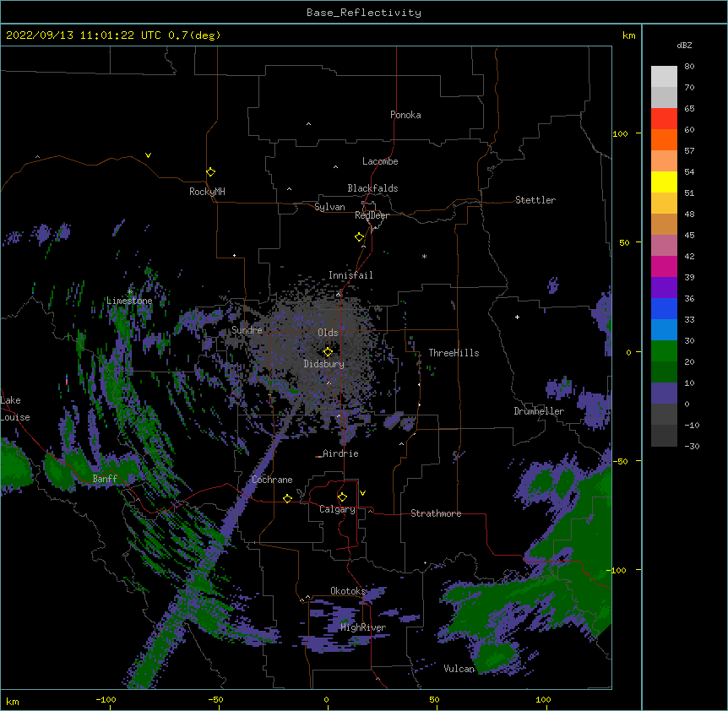Image resolution: width=728 pixels, height=711 pixels.
Task: Select the light blue swatch near 33
Action: point(664,329)
